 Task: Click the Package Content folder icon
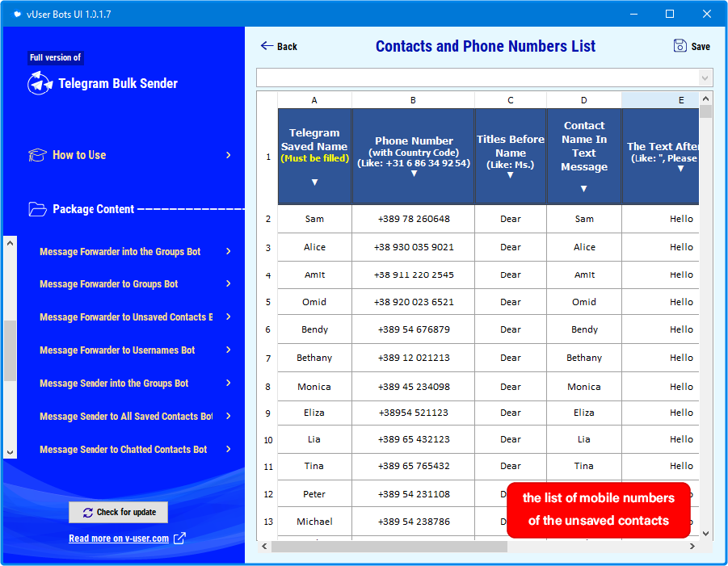coord(38,209)
